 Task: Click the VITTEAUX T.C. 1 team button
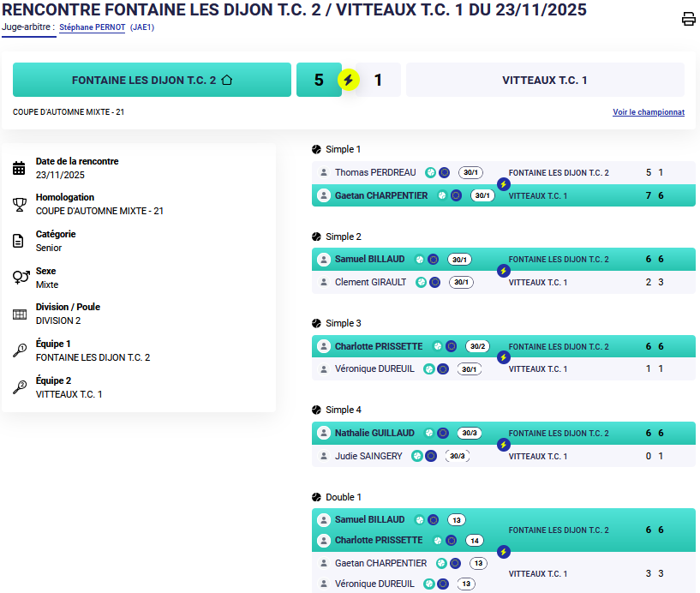click(544, 80)
